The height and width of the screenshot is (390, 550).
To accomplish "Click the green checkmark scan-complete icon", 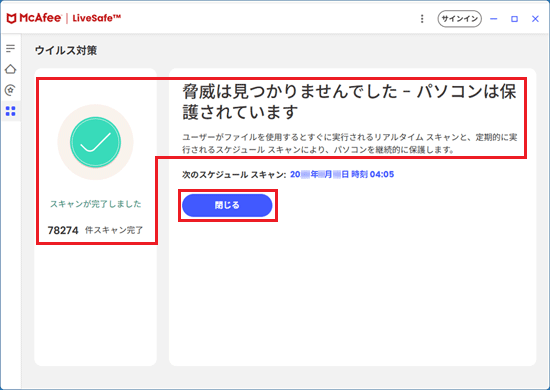I will click(95, 142).
